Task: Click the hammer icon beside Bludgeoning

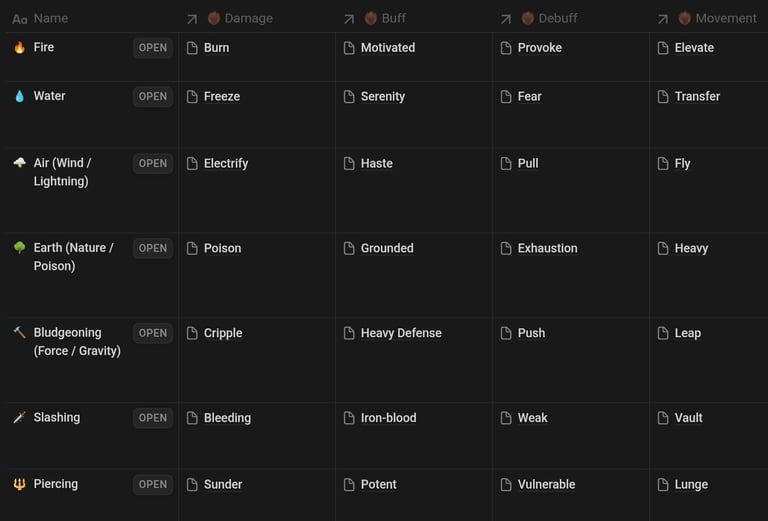Action: 20,332
